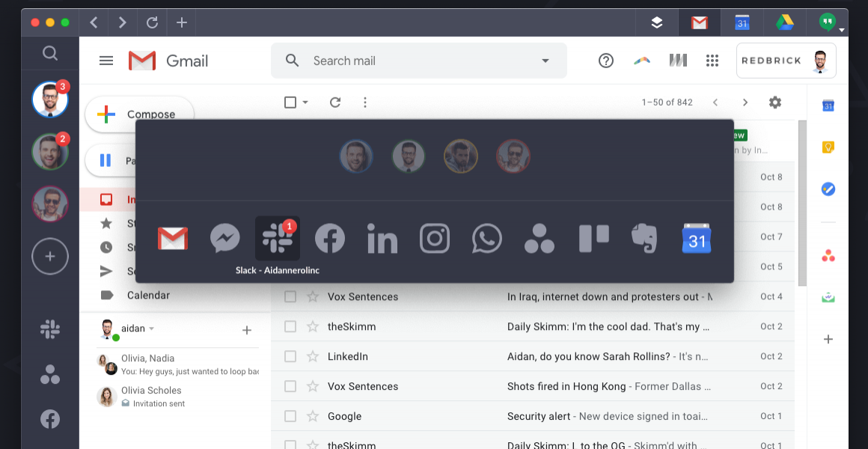Open WhatsApp from the switcher popup
Screen dimensions: 868x449
(487, 239)
